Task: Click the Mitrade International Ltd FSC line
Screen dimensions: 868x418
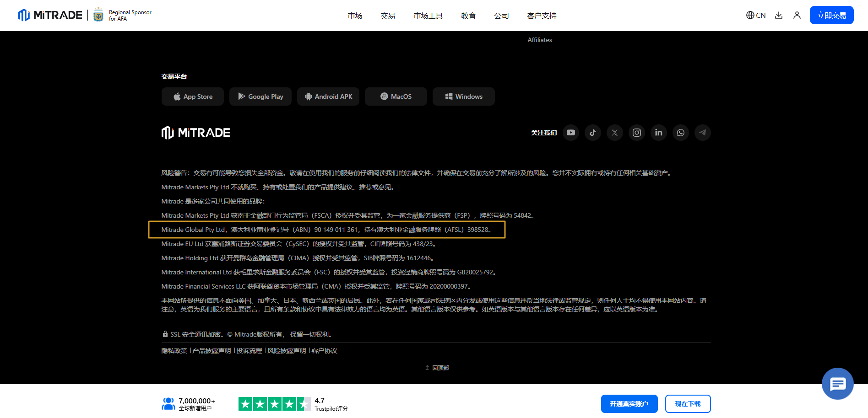Action: (x=330, y=272)
